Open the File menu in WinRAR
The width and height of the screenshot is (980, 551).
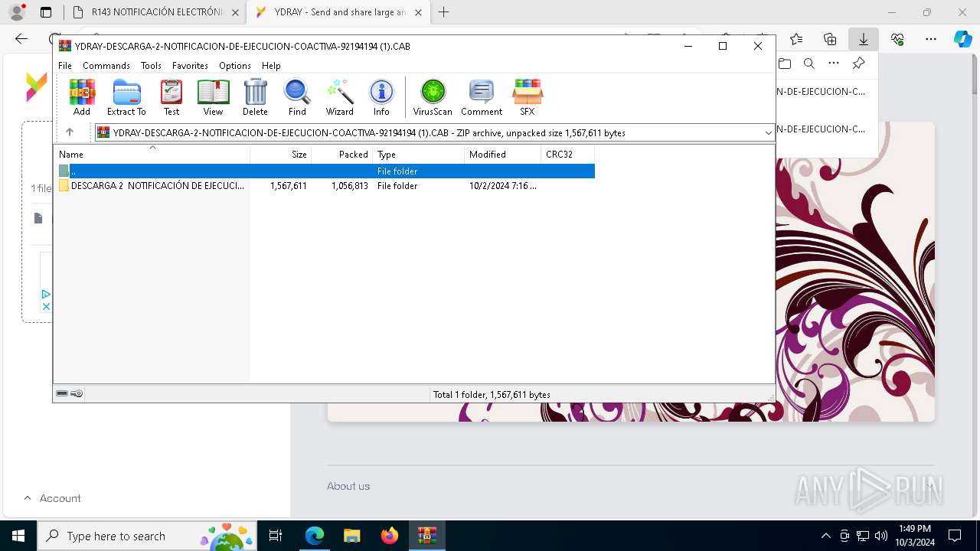click(x=65, y=66)
